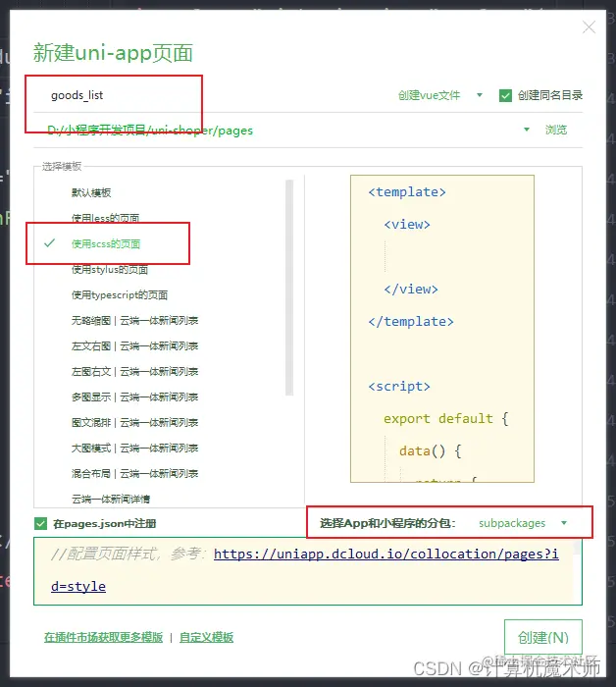
Task: Open the subpackages dropdown selector
Action: coord(522,523)
